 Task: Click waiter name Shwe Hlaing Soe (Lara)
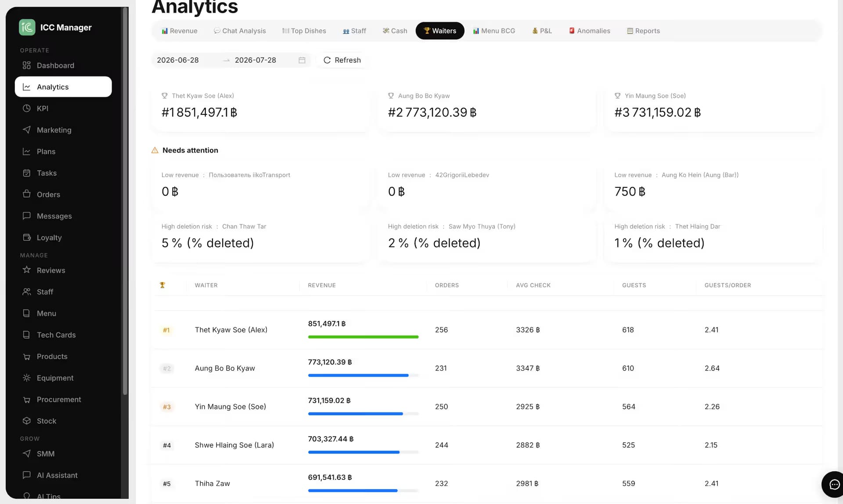coord(234,445)
